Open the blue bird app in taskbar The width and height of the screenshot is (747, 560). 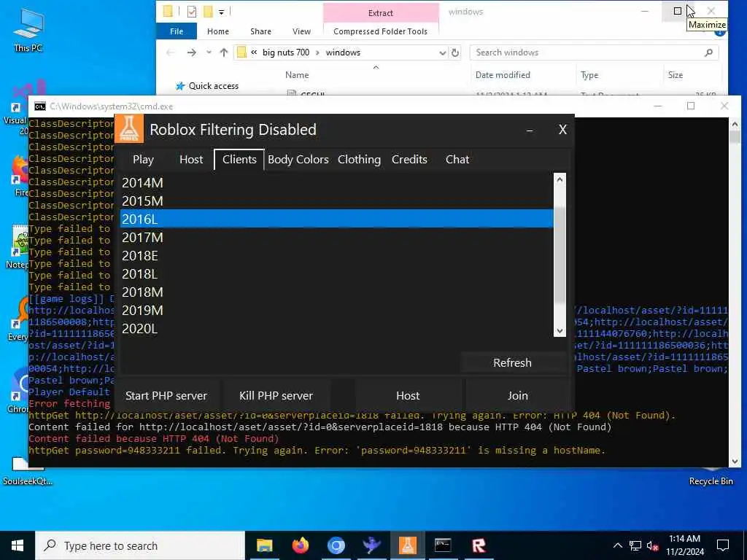[x=371, y=545]
